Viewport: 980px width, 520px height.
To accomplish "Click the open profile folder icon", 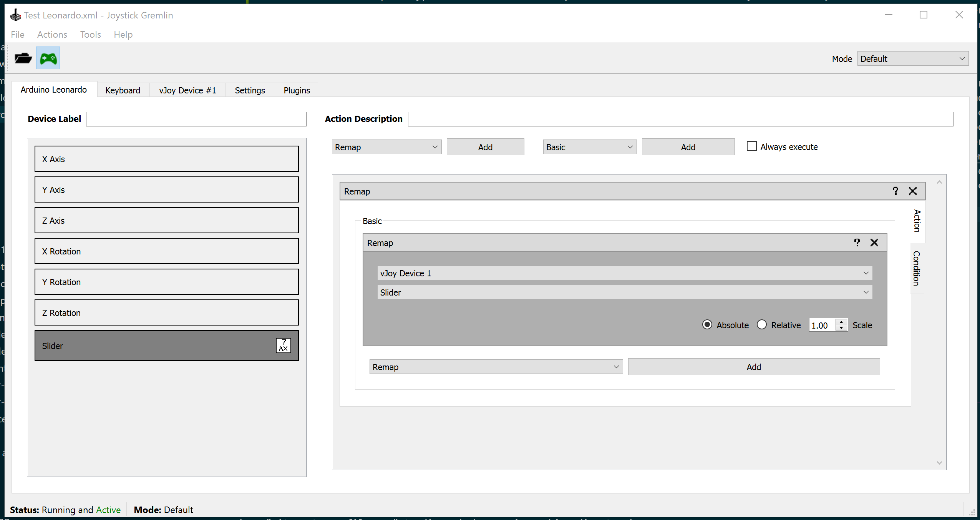I will coord(23,58).
